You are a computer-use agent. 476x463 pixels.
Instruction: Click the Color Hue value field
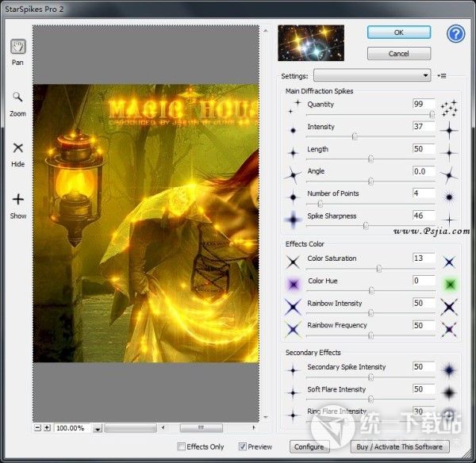pyautogui.click(x=424, y=281)
